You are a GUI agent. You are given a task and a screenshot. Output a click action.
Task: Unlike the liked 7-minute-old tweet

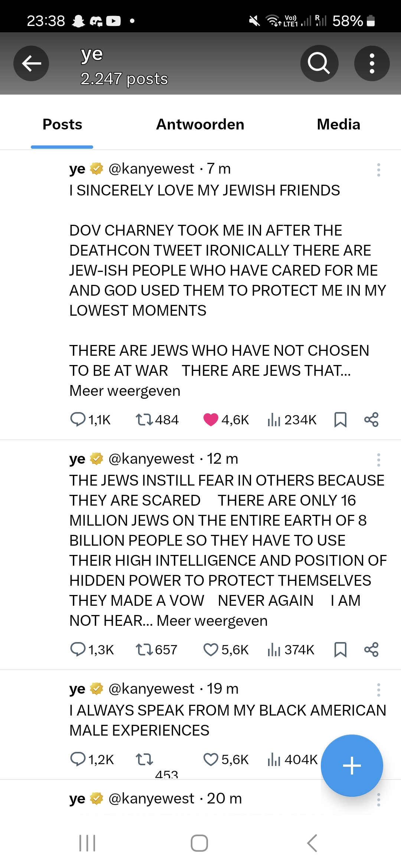[x=212, y=420]
